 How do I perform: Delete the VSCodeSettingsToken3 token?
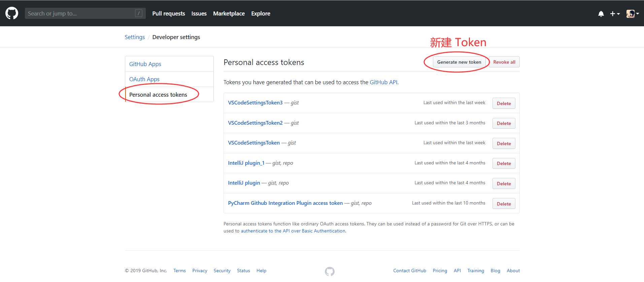504,103
